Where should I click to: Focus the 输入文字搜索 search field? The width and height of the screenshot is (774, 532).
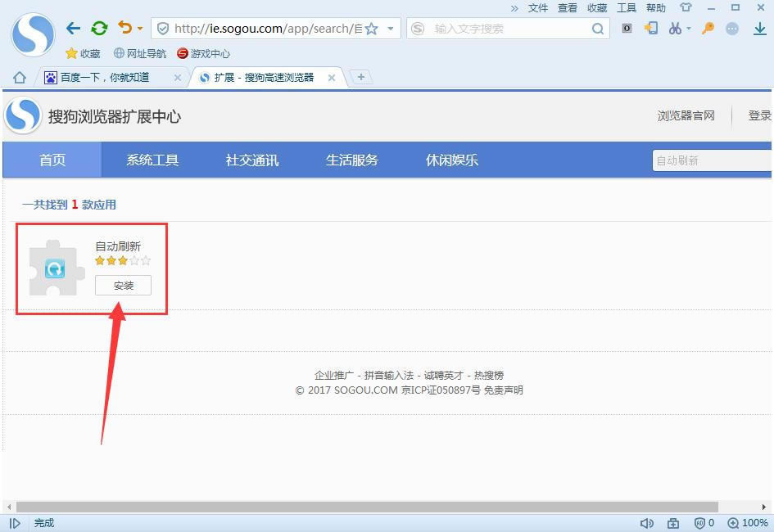coord(509,29)
